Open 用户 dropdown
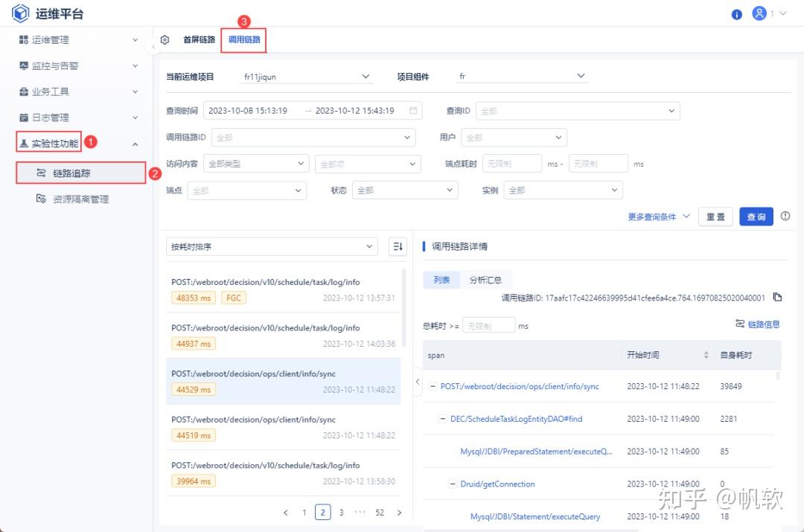Screen dimensions: 804x532 click(x=514, y=138)
